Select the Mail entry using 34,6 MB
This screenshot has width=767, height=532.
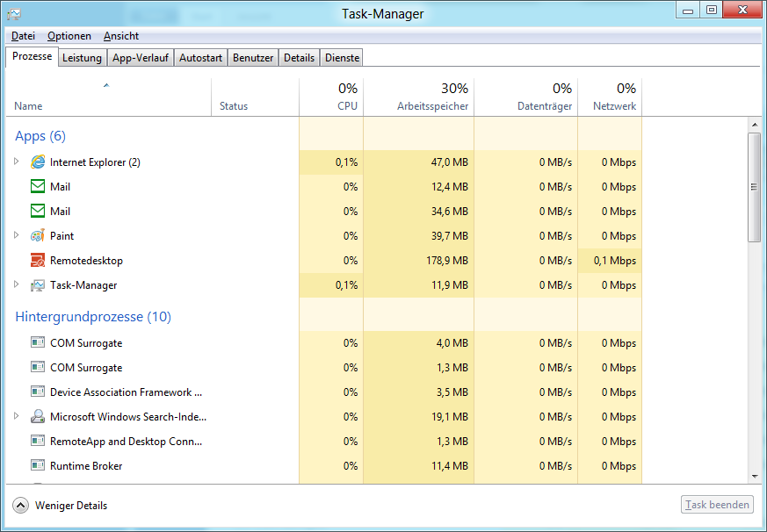point(60,212)
